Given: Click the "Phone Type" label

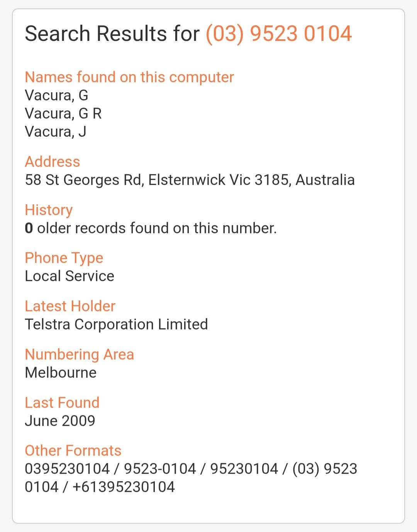Looking at the screenshot, I should (64, 258).
